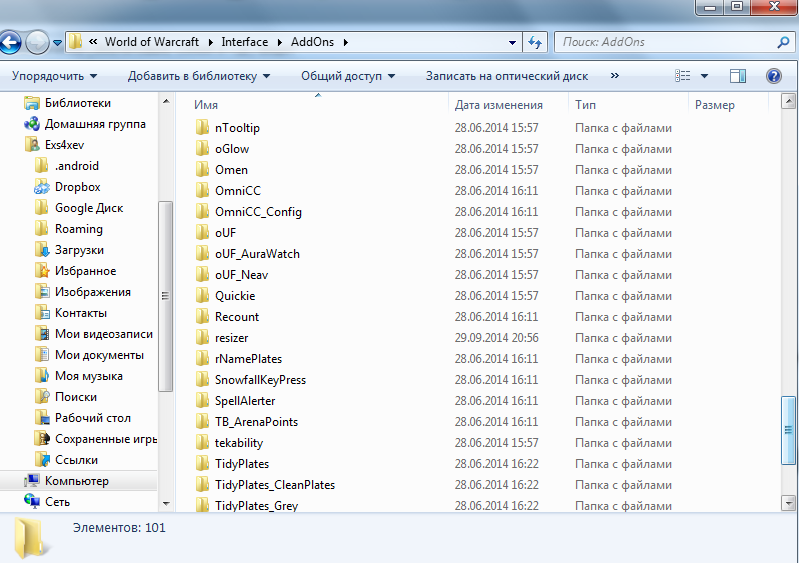Open Изображения in sidebar
The image size is (799, 563).
[83, 292]
